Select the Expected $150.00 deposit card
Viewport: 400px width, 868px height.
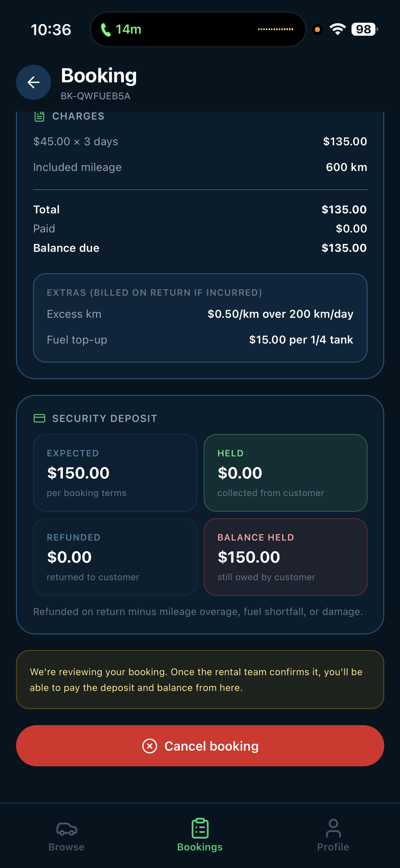[115, 472]
